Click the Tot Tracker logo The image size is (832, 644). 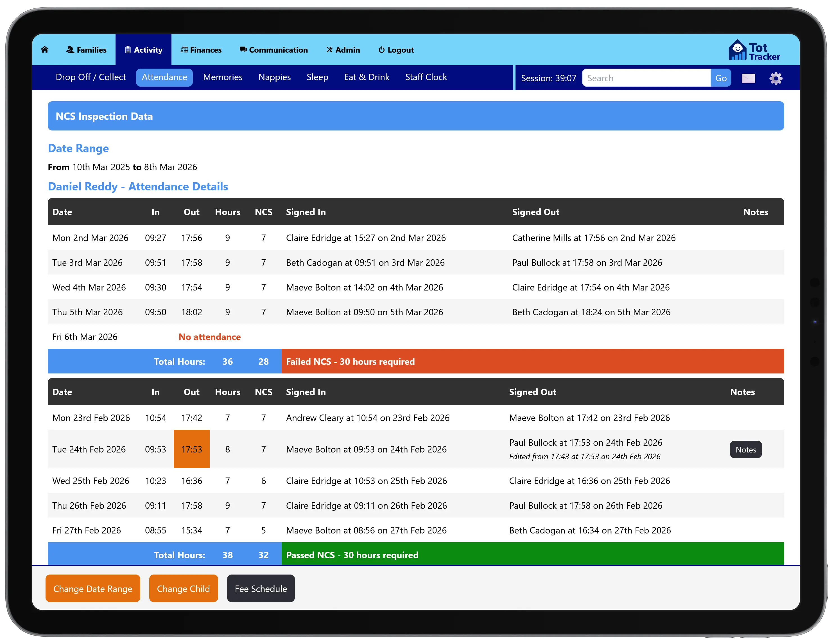[754, 51]
